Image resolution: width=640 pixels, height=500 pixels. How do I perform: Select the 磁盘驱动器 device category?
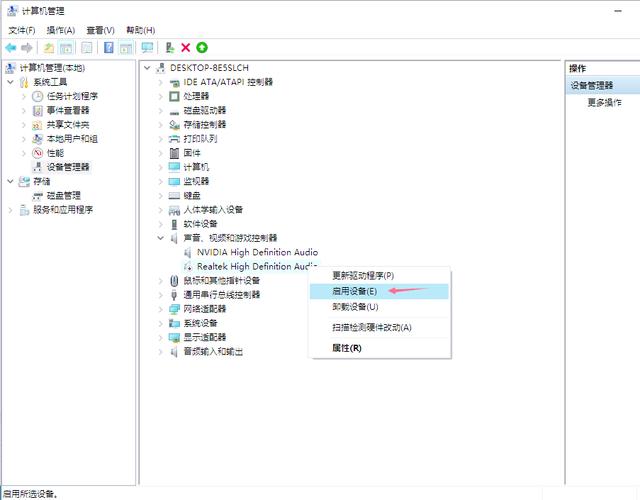coord(204,110)
